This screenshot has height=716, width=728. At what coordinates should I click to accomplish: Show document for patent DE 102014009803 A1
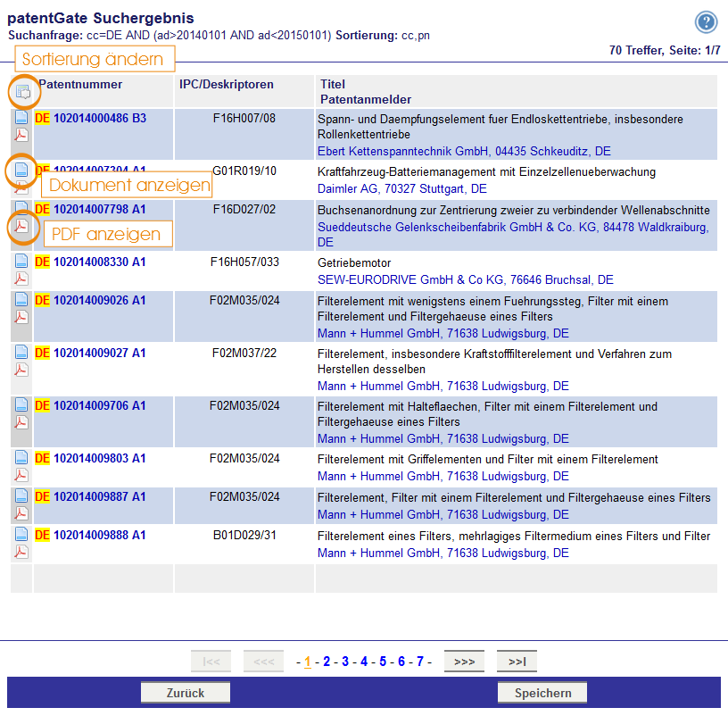(x=21, y=457)
